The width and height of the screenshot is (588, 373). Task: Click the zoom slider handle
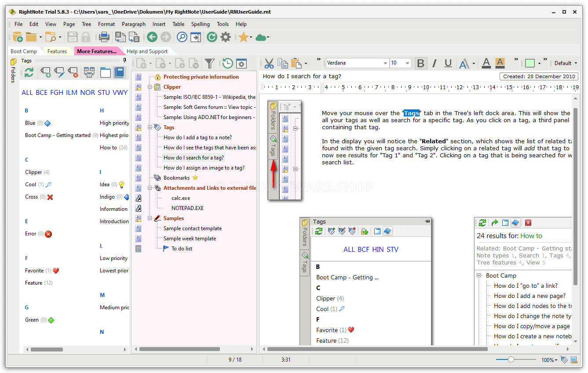(511, 360)
